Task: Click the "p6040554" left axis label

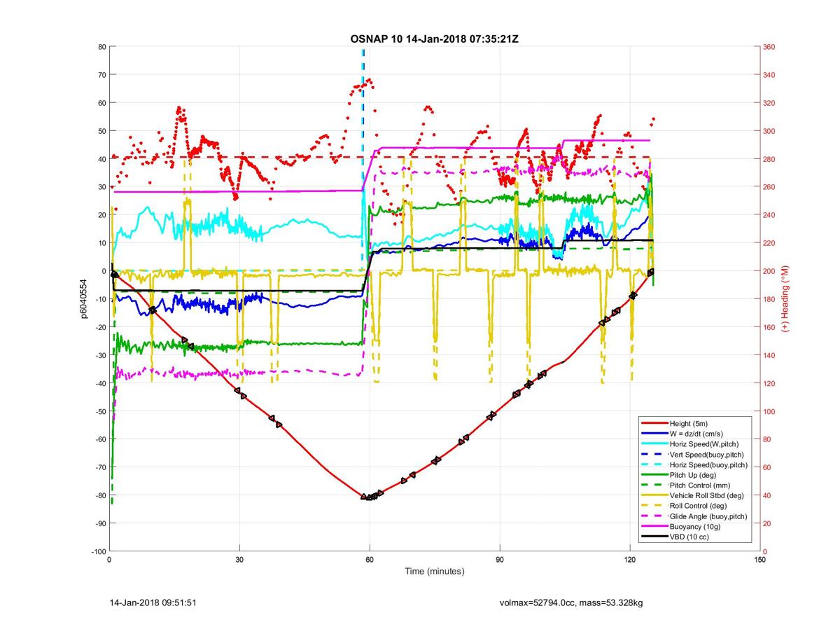Action: (84, 299)
